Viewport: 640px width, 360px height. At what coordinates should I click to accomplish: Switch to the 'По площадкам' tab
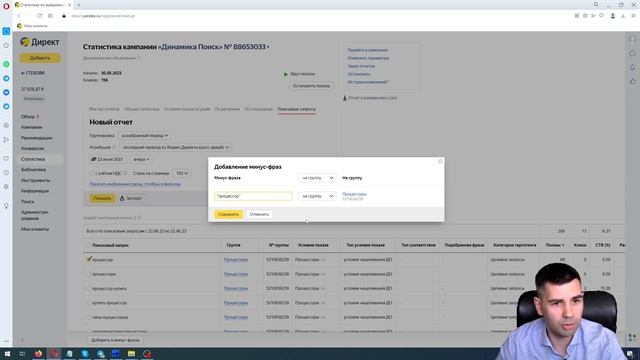tap(258, 109)
